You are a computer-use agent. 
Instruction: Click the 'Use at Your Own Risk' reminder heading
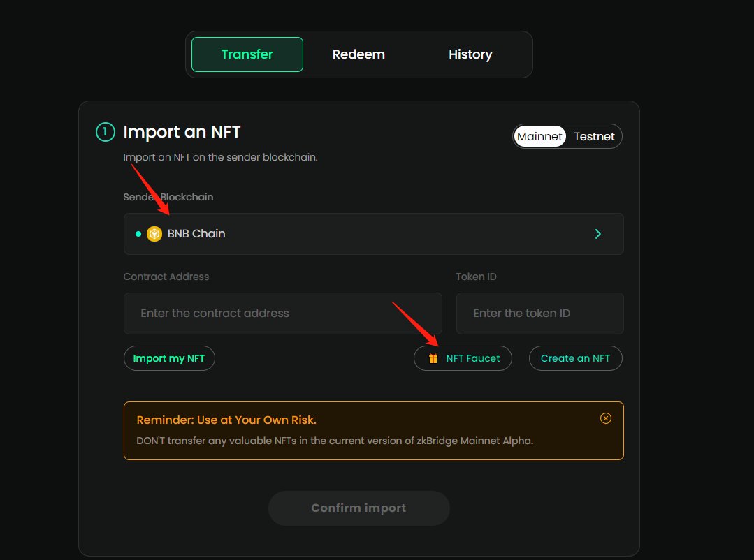pos(226,420)
